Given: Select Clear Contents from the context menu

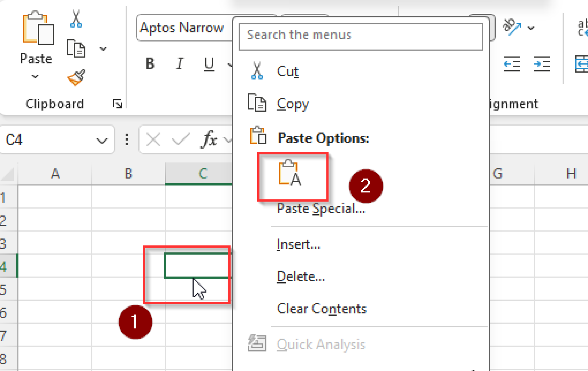Looking at the screenshot, I should click(x=322, y=308).
